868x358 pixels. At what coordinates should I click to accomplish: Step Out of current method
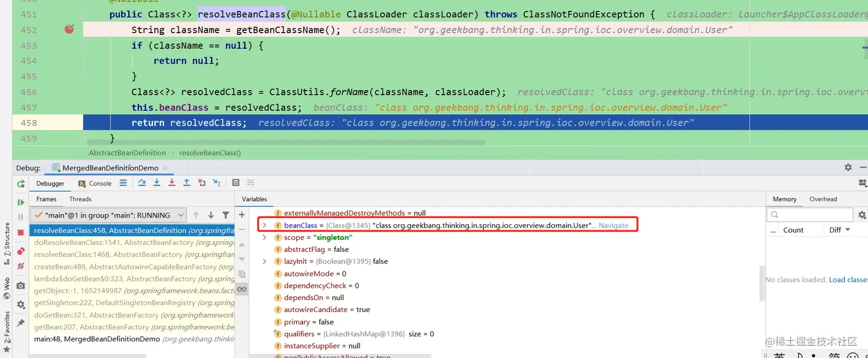187,183
